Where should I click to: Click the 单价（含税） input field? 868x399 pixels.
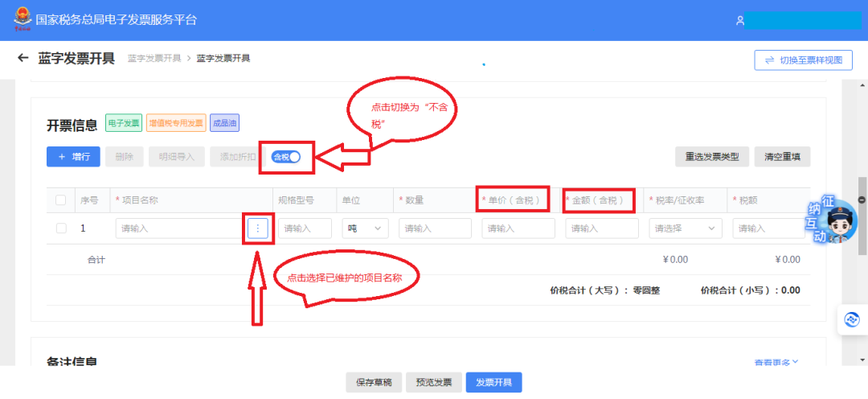[x=518, y=228]
